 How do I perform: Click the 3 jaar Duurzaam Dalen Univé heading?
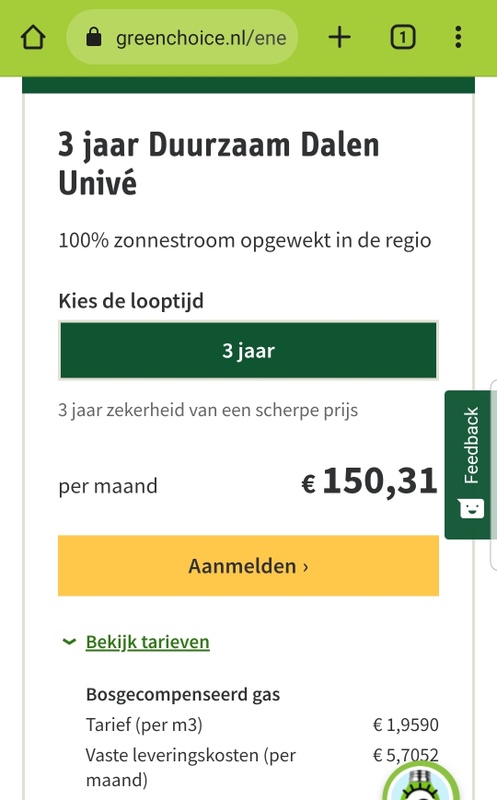pyautogui.click(x=218, y=163)
